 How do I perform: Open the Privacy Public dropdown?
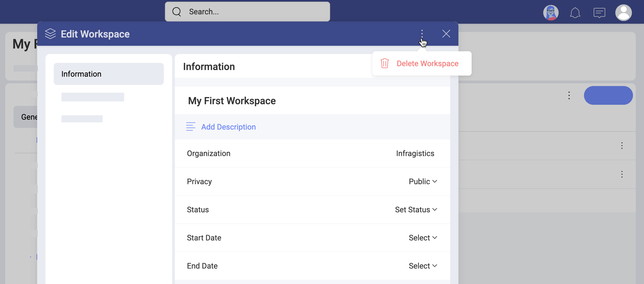pyautogui.click(x=423, y=181)
